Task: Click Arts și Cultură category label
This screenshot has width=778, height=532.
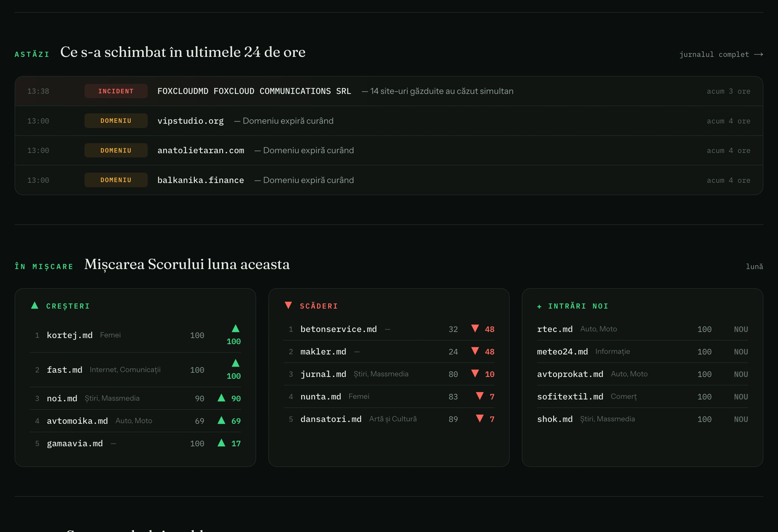Action: [x=393, y=419]
